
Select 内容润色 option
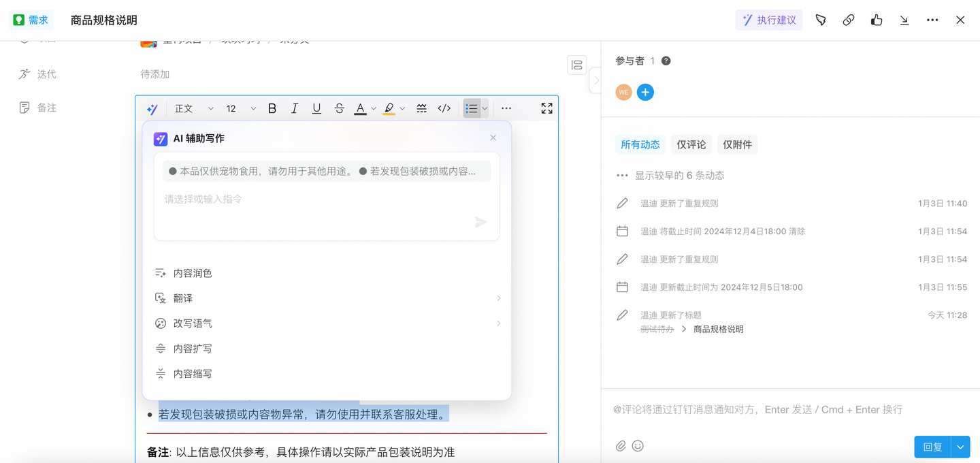tap(327, 273)
